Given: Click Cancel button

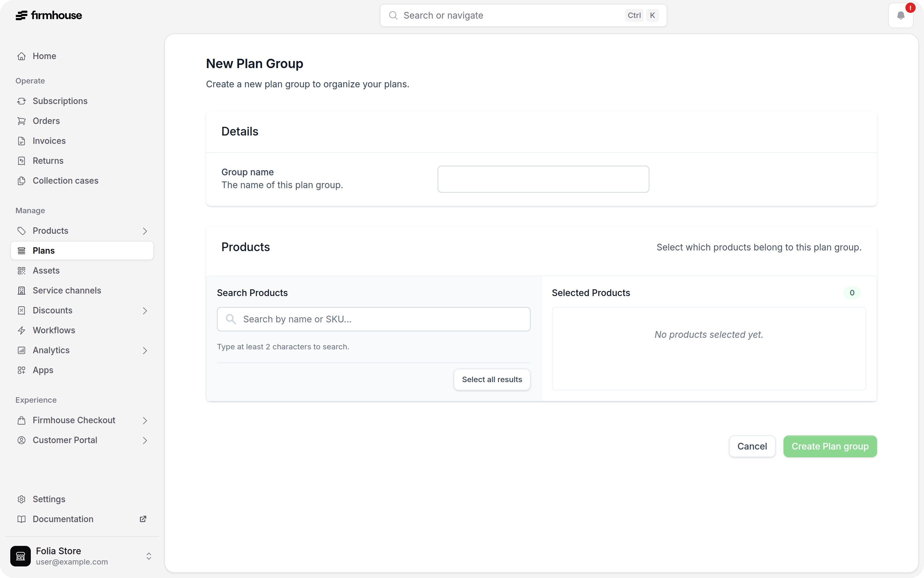Looking at the screenshot, I should pos(752,446).
